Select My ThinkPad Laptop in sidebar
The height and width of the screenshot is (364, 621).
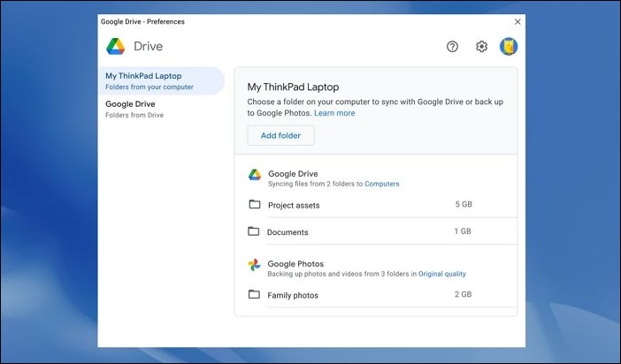coord(161,80)
